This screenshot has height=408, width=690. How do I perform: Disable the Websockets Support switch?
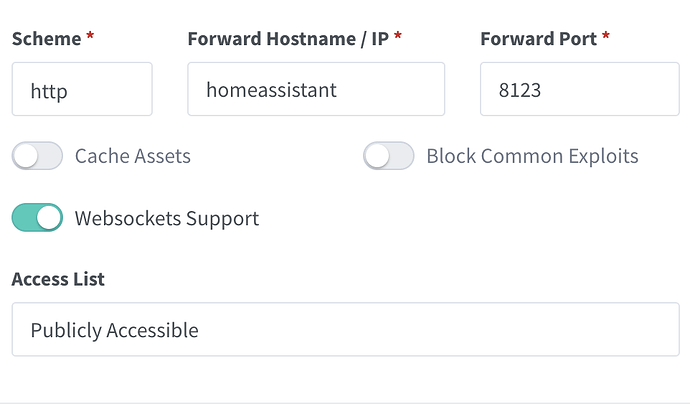(x=37, y=218)
